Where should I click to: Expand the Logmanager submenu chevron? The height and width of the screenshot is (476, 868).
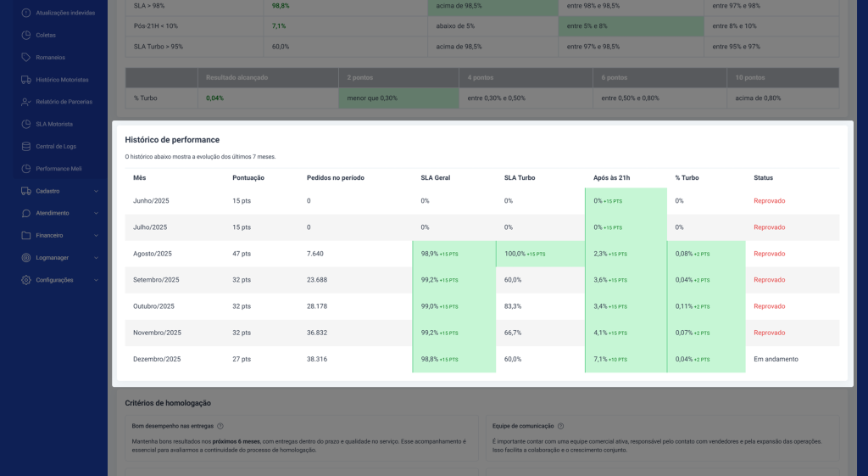coord(96,258)
